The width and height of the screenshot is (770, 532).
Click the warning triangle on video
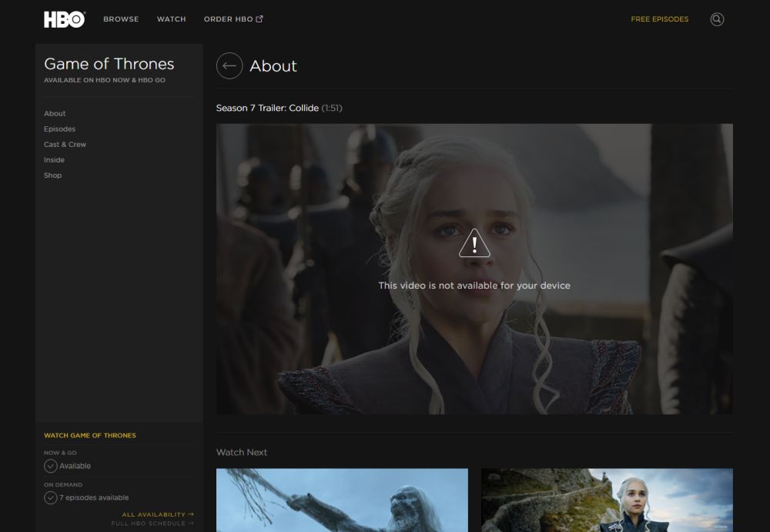474,243
